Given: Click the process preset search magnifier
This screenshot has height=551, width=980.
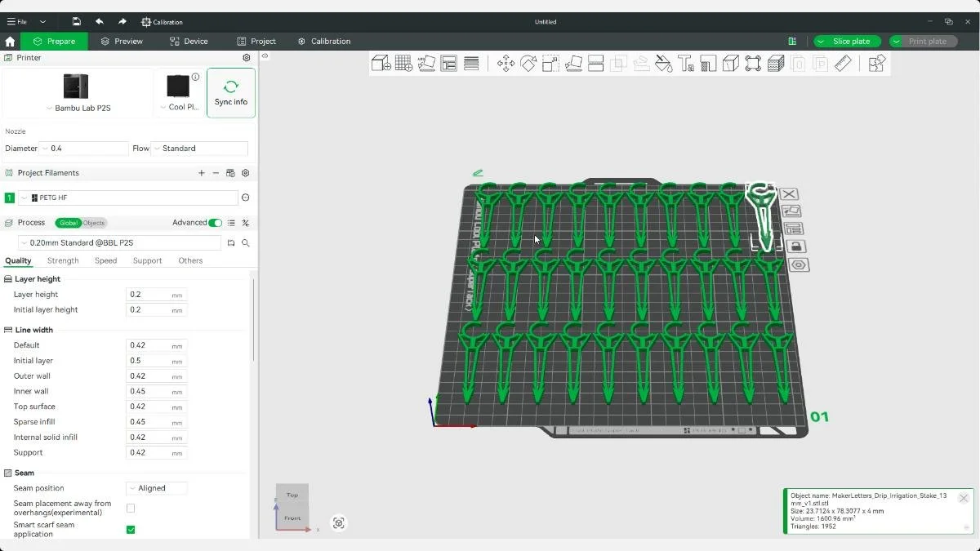Looking at the screenshot, I should coord(245,243).
